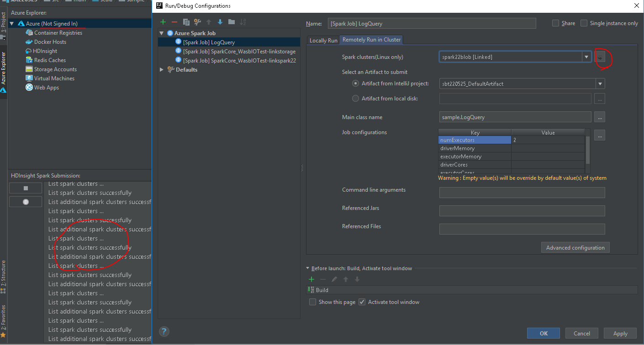The image size is (644, 345).
Task: Open the Spark clusters dropdown
Action: click(586, 57)
